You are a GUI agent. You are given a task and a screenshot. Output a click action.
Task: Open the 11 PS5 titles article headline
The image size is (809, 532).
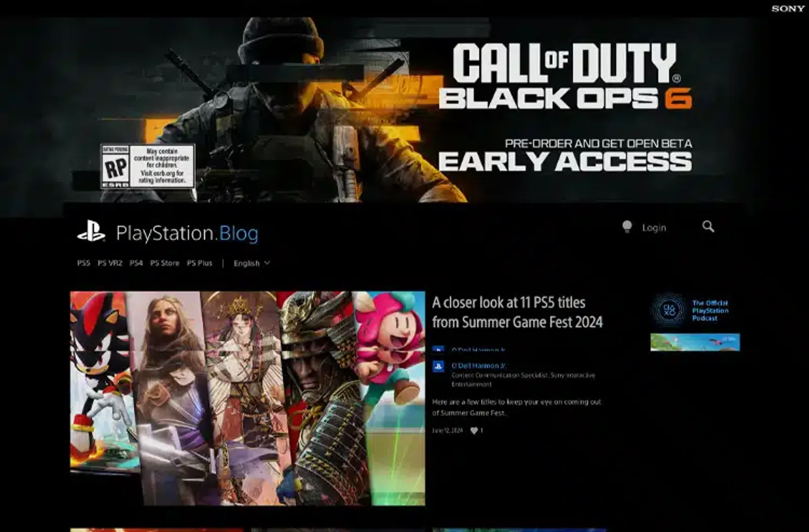click(x=517, y=312)
